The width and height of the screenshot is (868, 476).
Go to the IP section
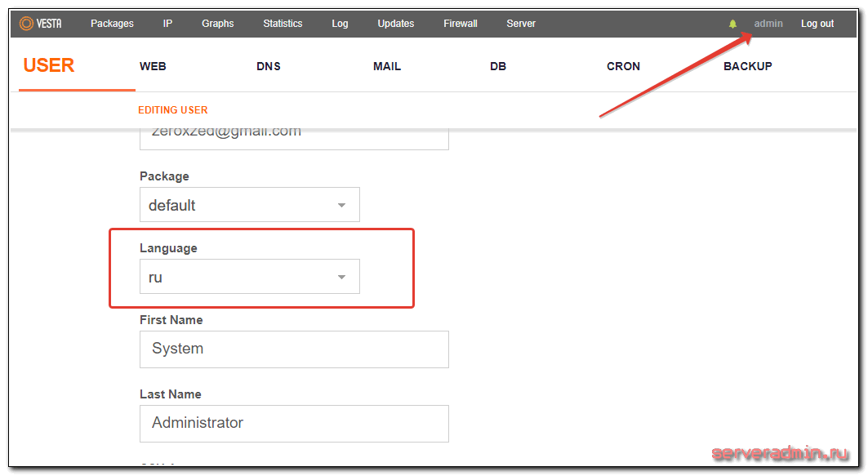coord(167,23)
